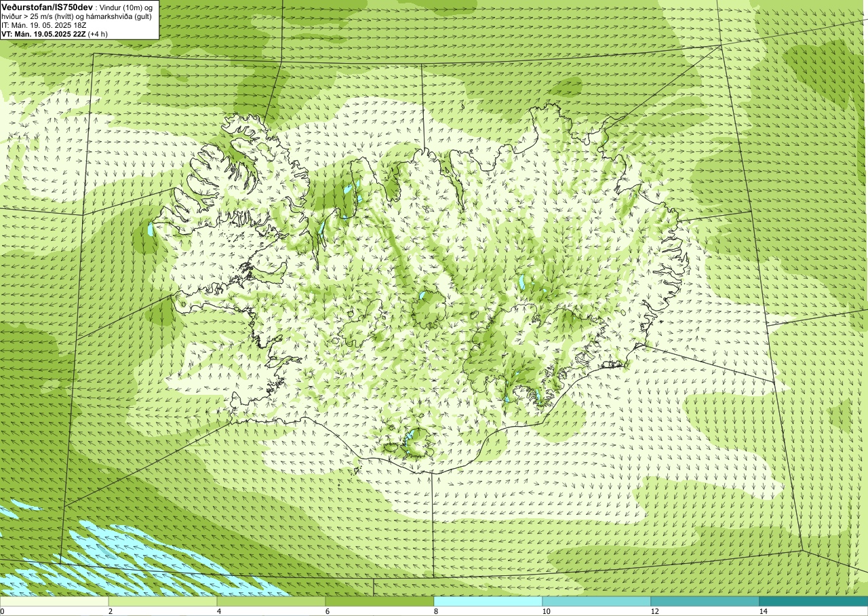
Task: Click the '0' label on the color scale
Action: (2, 611)
